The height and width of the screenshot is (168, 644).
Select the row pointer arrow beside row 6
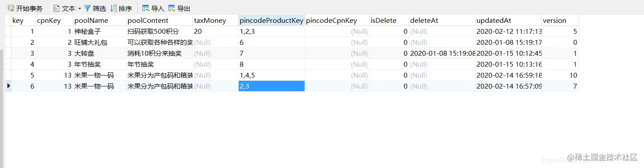8,86
